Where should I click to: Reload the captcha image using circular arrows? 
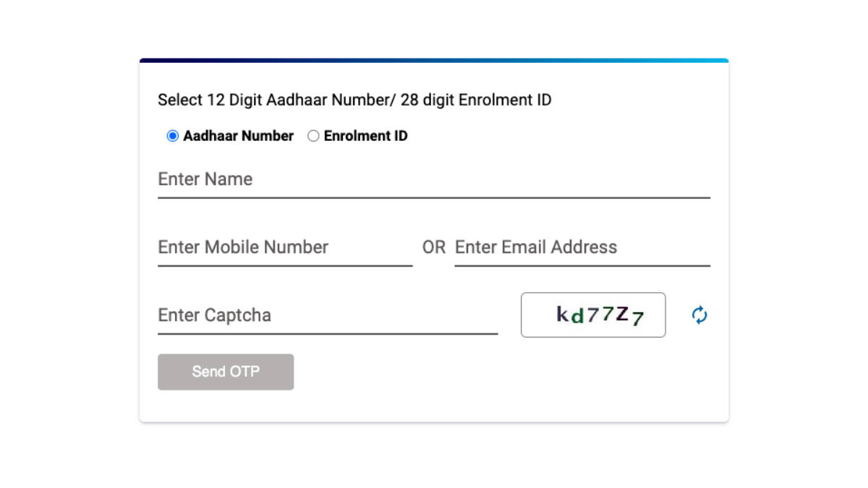tap(699, 314)
